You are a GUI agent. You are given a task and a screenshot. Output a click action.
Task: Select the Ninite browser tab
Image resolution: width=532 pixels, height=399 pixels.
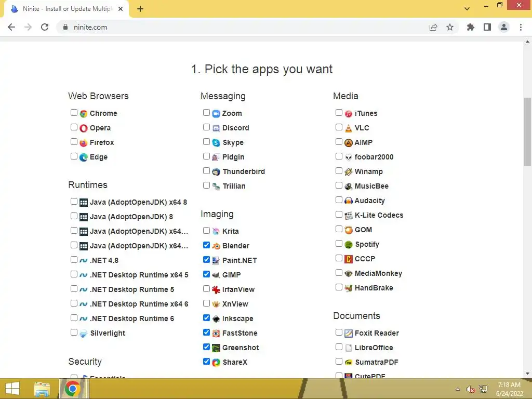(66, 9)
